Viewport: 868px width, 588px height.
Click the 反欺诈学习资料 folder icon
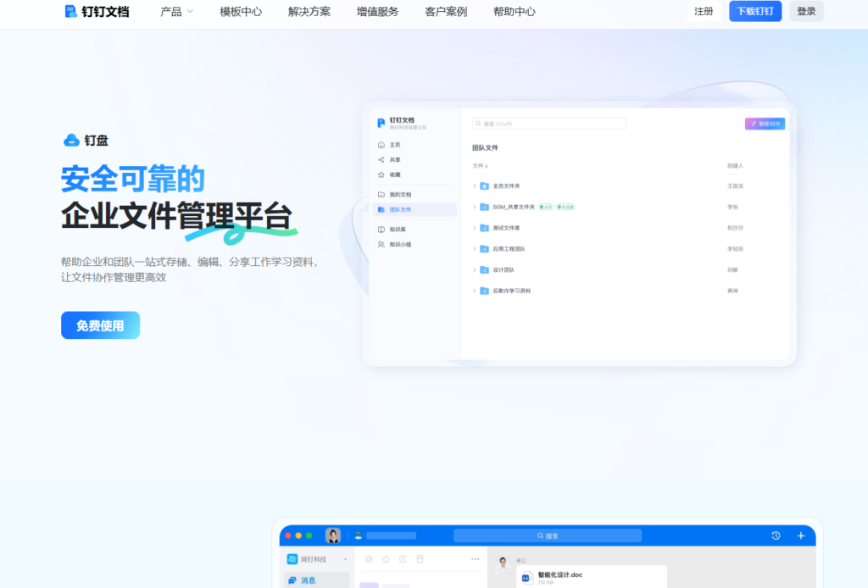pyautogui.click(x=484, y=291)
